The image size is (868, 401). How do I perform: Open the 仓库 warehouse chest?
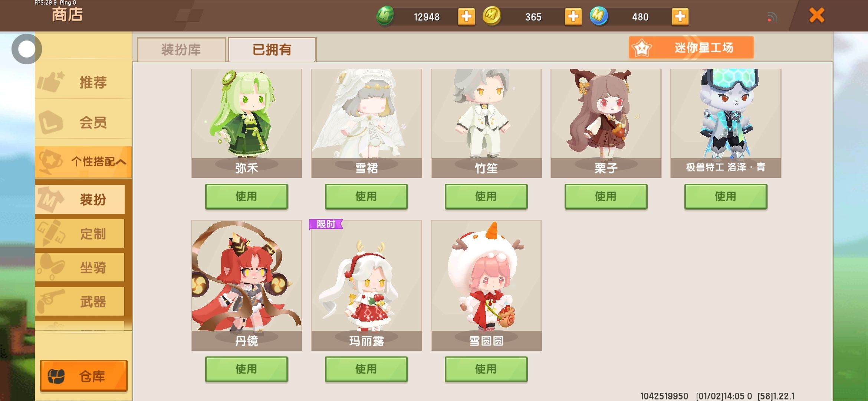[84, 376]
